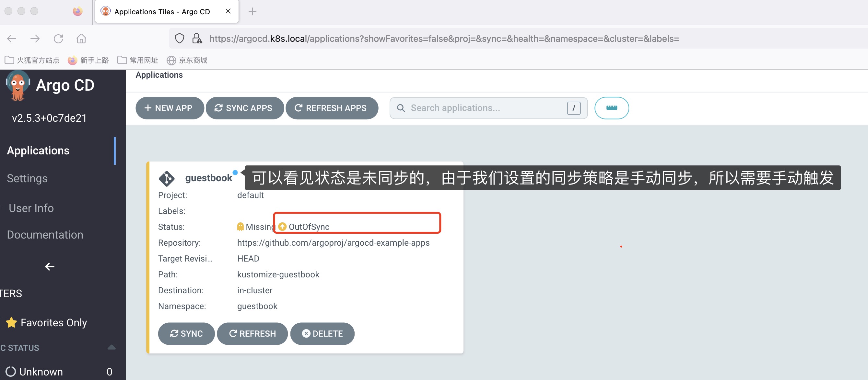The height and width of the screenshot is (380, 868).
Task: Open Settings menu item
Action: 27,179
